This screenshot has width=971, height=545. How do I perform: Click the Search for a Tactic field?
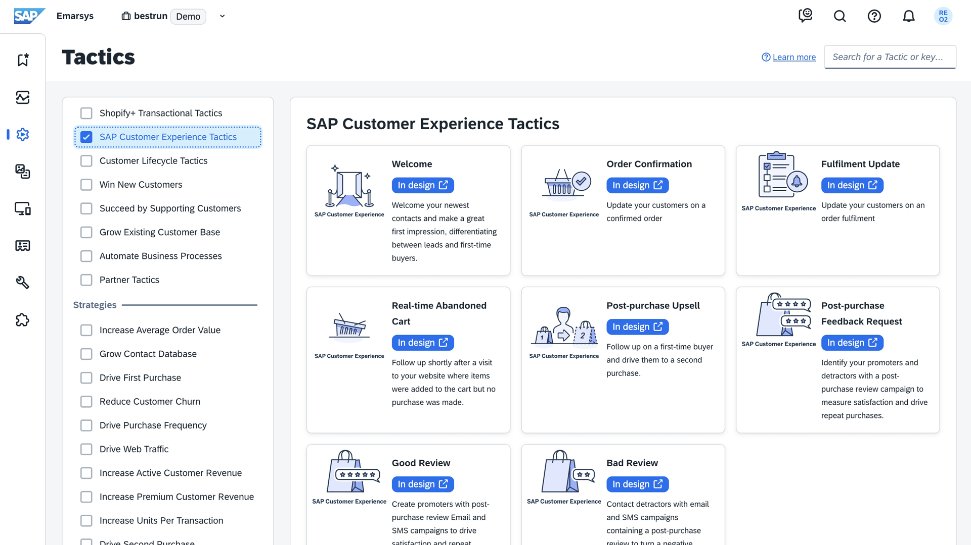click(x=890, y=57)
